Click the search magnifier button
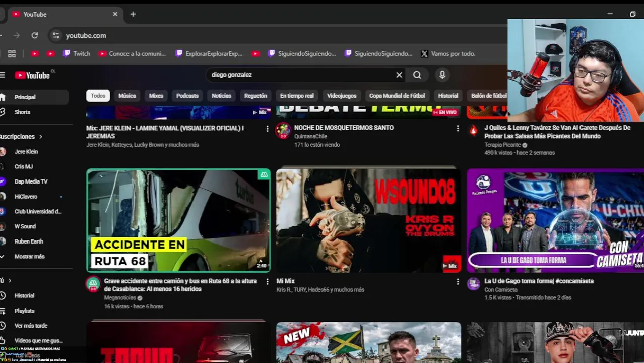The width and height of the screenshot is (644, 363). (417, 75)
